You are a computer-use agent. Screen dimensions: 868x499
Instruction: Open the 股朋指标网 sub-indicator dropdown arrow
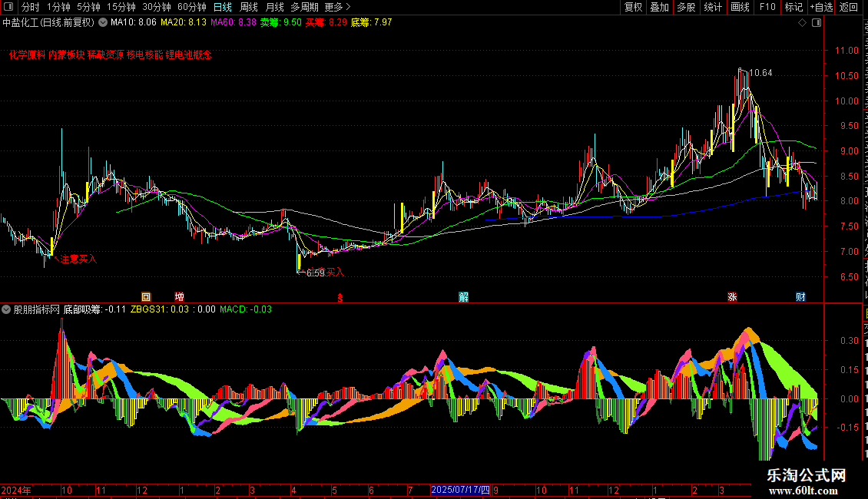(x=6, y=309)
